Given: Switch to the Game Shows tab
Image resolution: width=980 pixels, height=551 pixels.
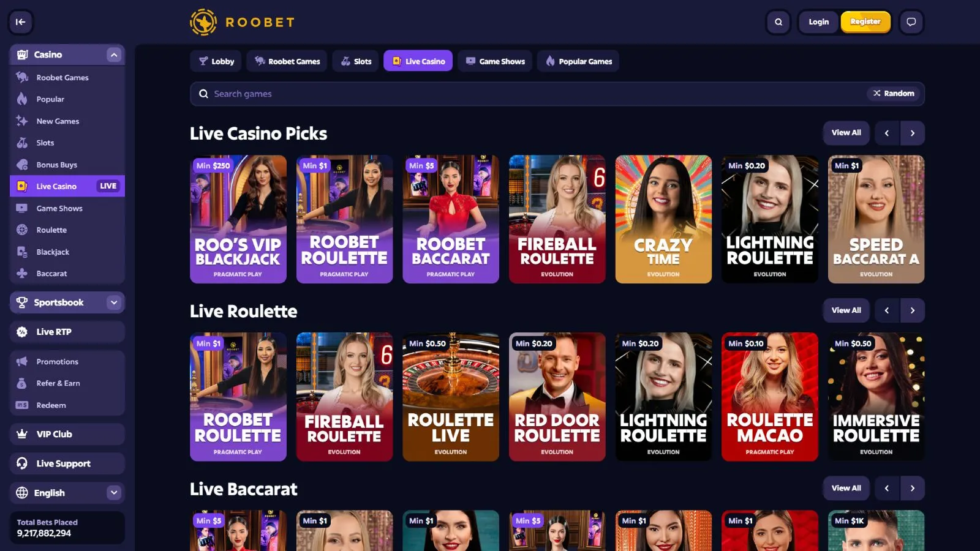Looking at the screenshot, I should click(495, 61).
